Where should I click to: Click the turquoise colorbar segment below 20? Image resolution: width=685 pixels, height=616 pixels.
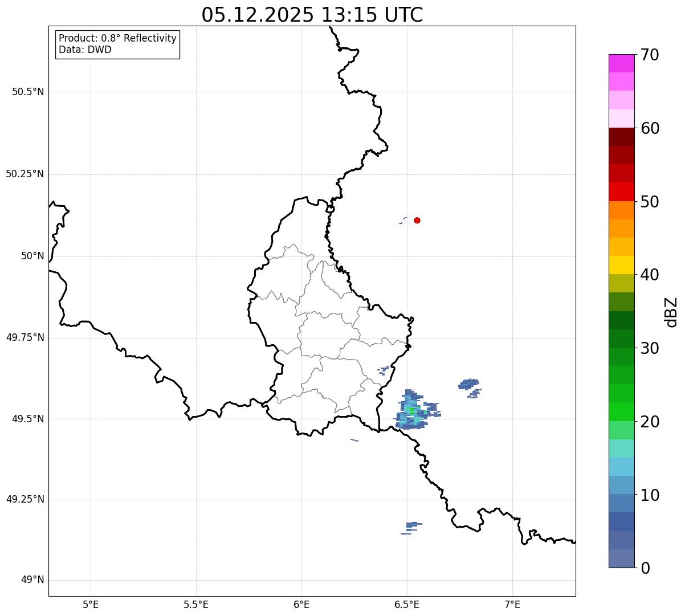pyautogui.click(x=621, y=448)
